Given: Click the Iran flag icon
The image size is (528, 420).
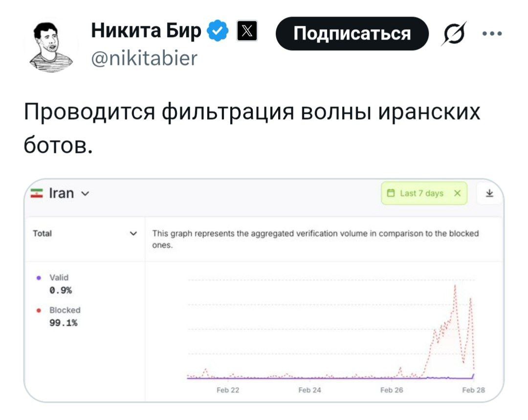Looking at the screenshot, I should tap(37, 193).
